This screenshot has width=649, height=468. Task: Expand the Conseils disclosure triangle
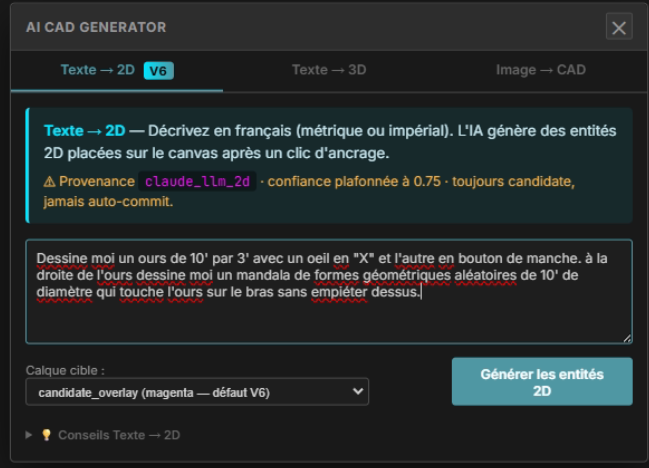(30, 435)
